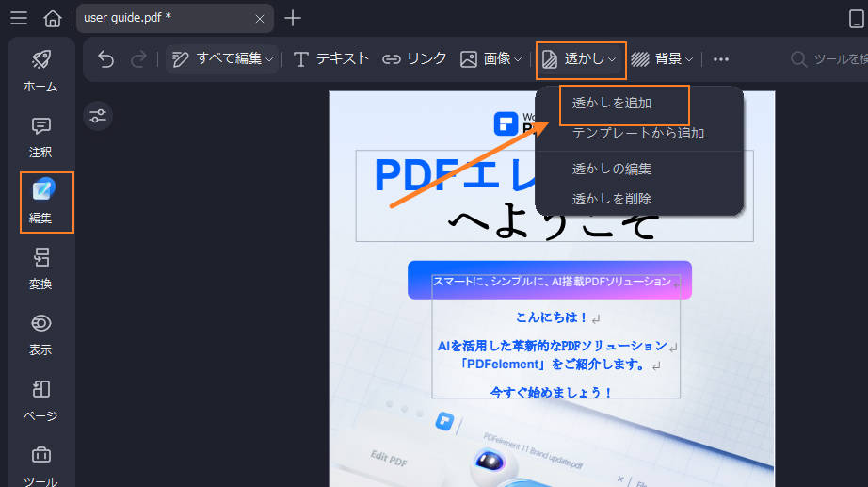The image size is (868, 487).
Task: Click the tool search field
Action: [x=828, y=58]
